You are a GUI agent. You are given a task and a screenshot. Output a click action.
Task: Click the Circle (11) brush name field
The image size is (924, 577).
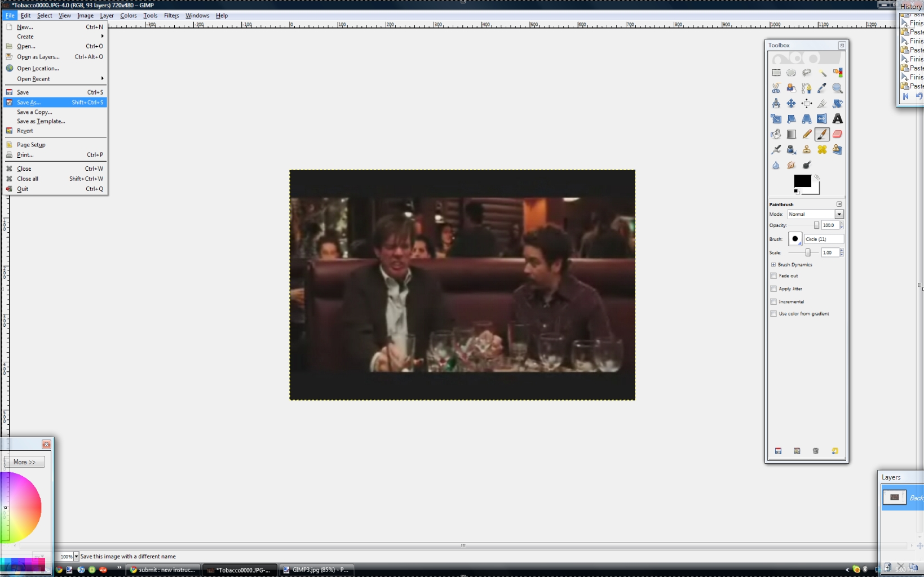pos(824,239)
